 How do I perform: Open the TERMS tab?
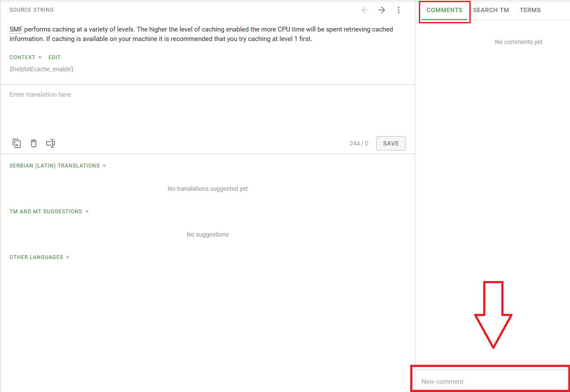point(530,10)
